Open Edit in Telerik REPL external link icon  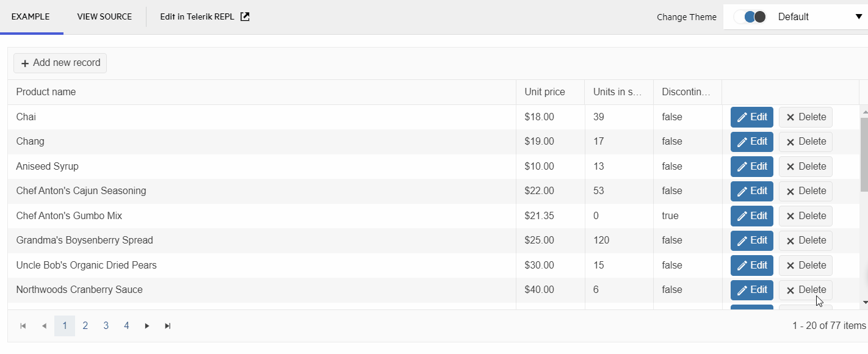[x=245, y=16]
